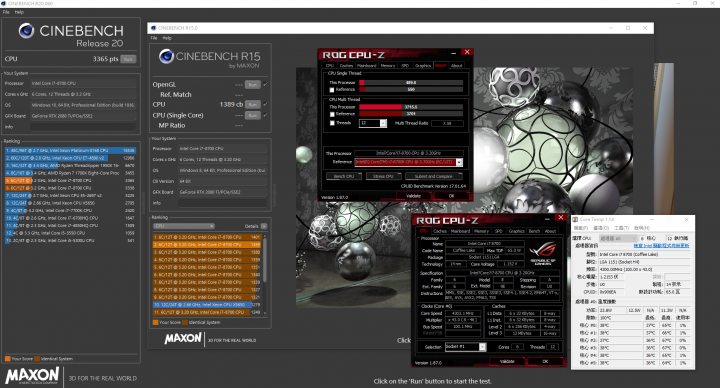This screenshot has width=720, height=388.
Task: Switch to Memory tab in lower CPU-Z window
Action: 481,231
